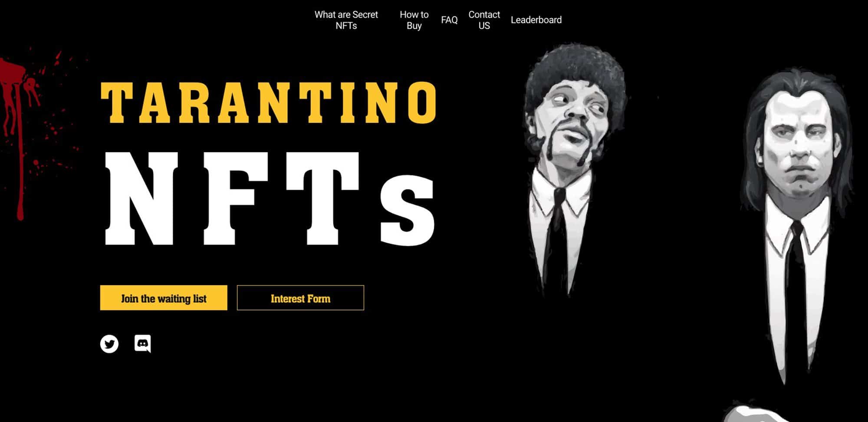Click the afro-haired man's white shirt collar
The image size is (868, 422).
click(x=561, y=191)
